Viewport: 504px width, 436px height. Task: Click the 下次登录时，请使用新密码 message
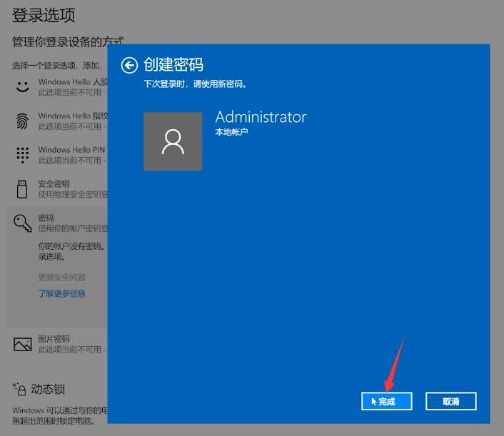pos(195,84)
